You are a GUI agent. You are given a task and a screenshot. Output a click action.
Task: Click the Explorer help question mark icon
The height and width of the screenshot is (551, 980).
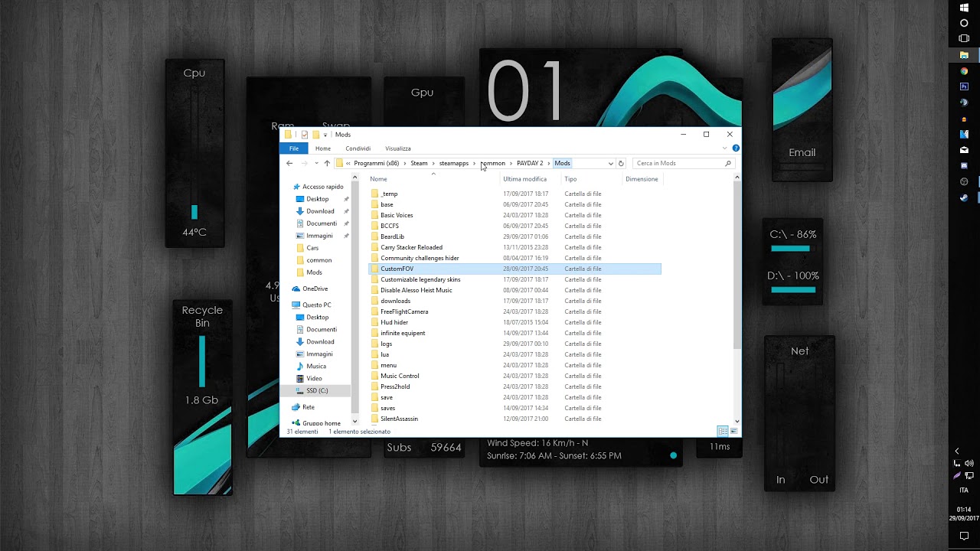736,148
